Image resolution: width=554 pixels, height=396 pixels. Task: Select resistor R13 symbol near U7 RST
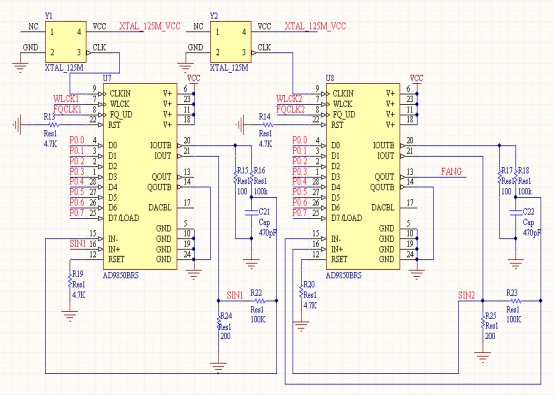pos(53,125)
